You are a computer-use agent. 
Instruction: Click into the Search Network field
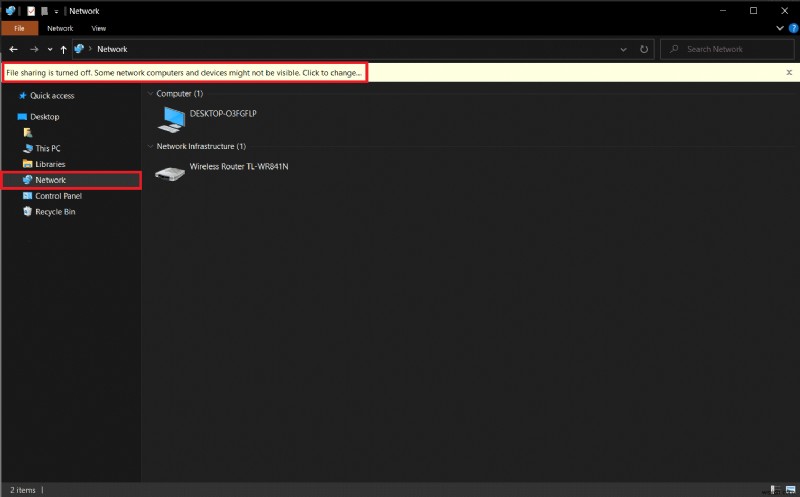[727, 49]
